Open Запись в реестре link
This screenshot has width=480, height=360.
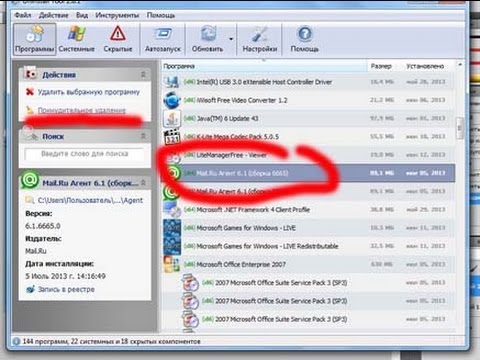click(x=66, y=289)
